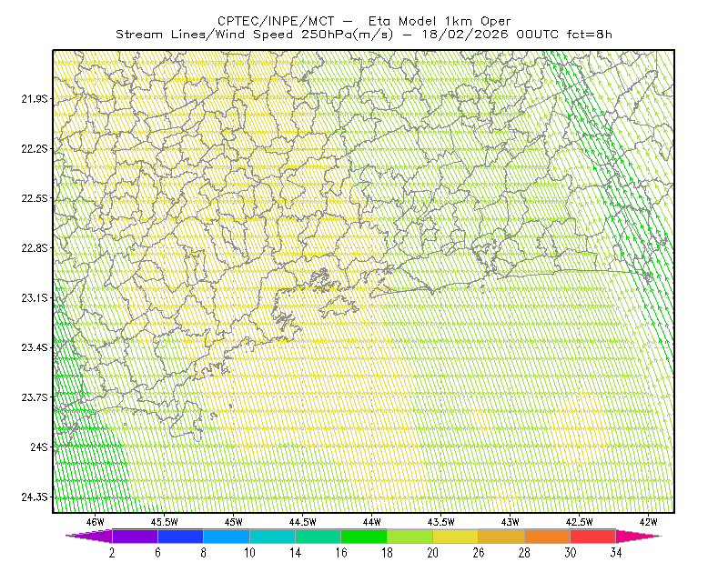This screenshot has width=728, height=562.
Task: Select the light blue legend swatch
Action: pyautogui.click(x=227, y=536)
